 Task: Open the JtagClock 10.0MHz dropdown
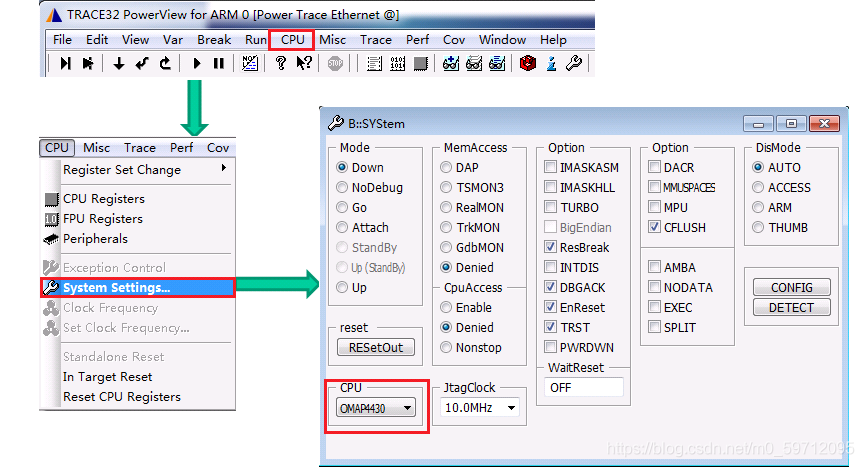click(x=480, y=408)
